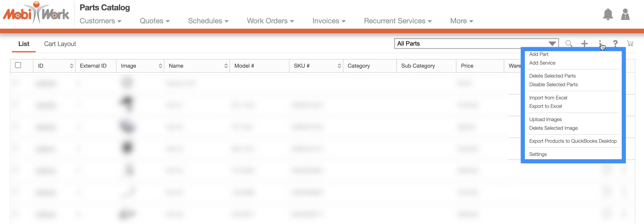The width and height of the screenshot is (644, 224).
Task: Select Delete Selected Parts option
Action: pyautogui.click(x=552, y=76)
